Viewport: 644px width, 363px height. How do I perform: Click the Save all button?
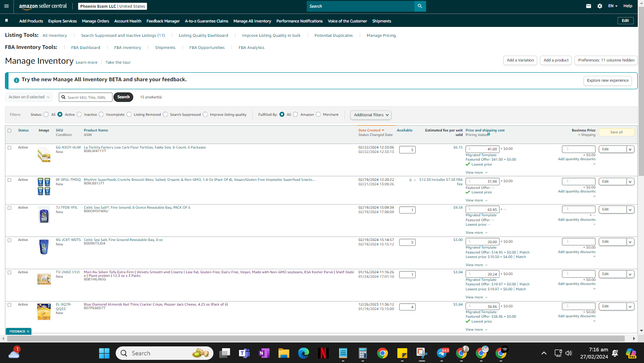click(617, 132)
